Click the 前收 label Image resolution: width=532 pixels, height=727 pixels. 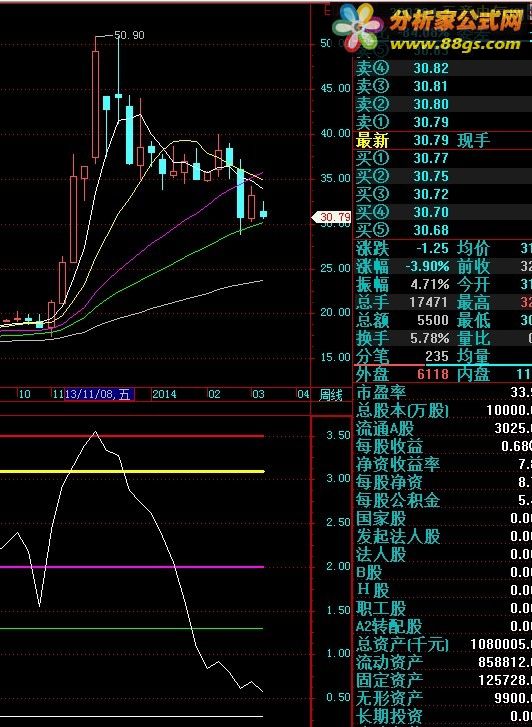coord(473,267)
